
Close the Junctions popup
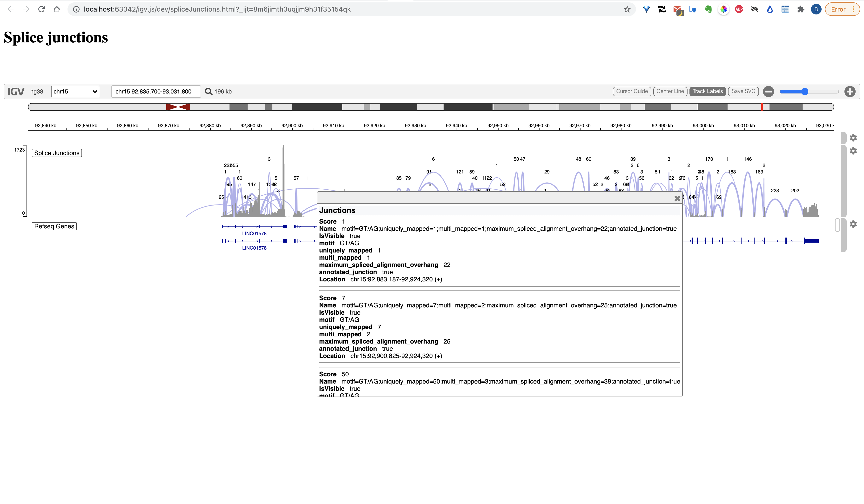(677, 198)
